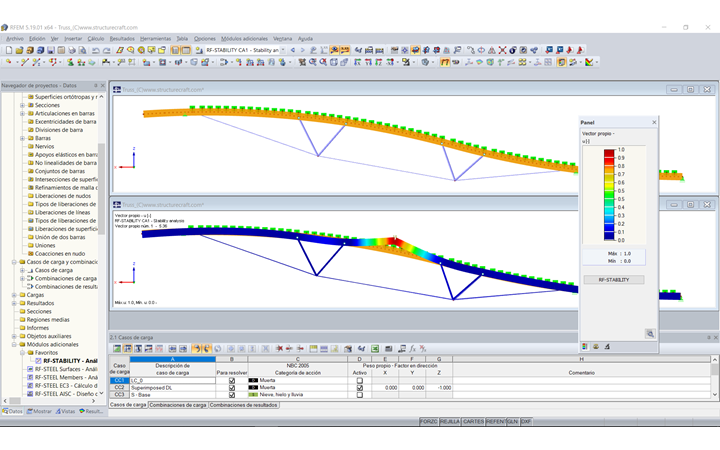The width and height of the screenshot is (720, 450).
Task: Click the zoom magnifier icon in Panel
Action: (x=650, y=334)
